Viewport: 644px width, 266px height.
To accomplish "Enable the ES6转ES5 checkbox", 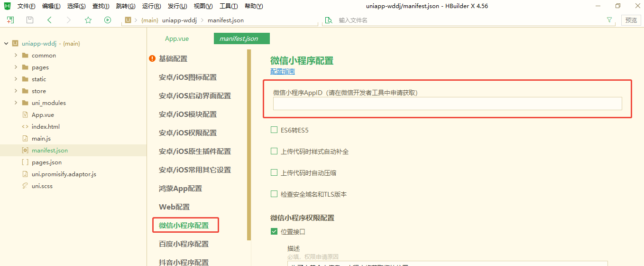I will [274, 130].
